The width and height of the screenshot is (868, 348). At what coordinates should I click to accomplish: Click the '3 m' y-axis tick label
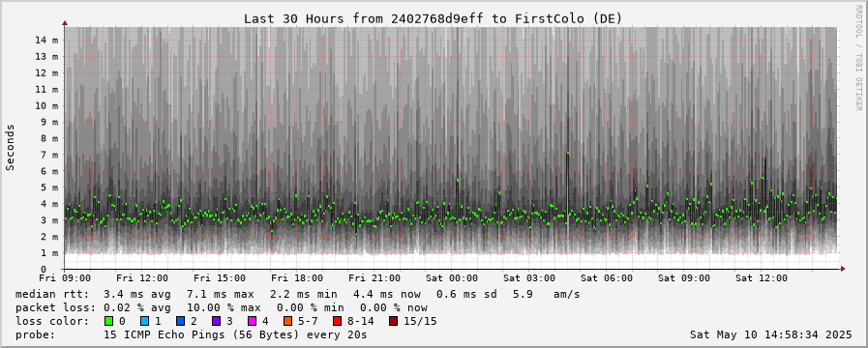point(49,220)
